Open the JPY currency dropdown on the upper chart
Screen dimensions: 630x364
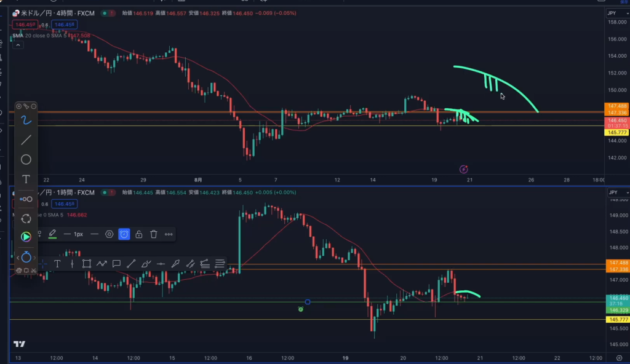618,14
